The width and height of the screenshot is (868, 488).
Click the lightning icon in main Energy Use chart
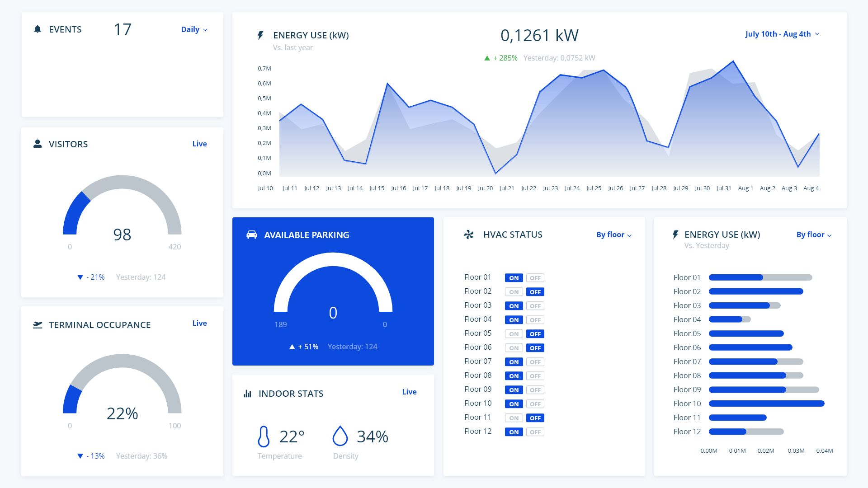(x=260, y=35)
